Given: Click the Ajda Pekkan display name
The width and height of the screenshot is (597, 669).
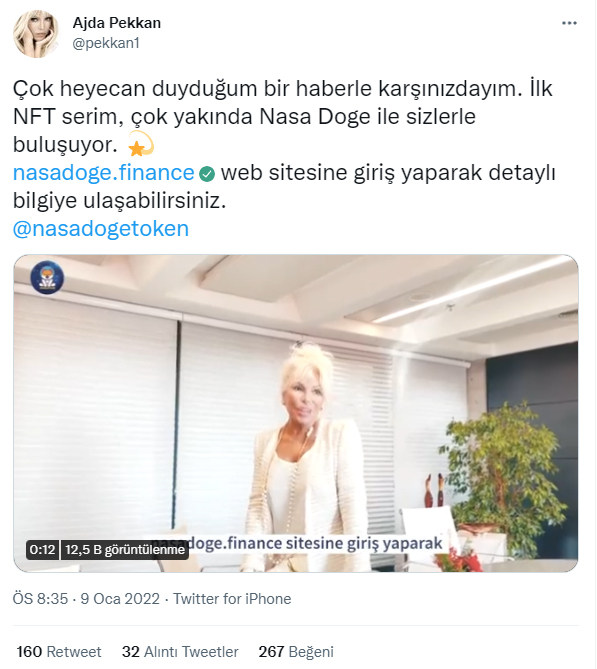Looking at the screenshot, I should pyautogui.click(x=116, y=23).
